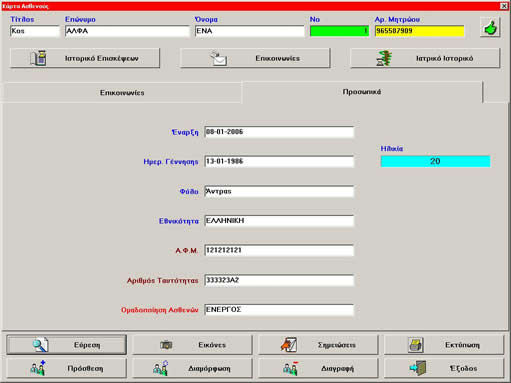Screen dimensions: 511x383
Task: Click the printer icon on Εκτύπωση
Action: [x=416, y=345]
